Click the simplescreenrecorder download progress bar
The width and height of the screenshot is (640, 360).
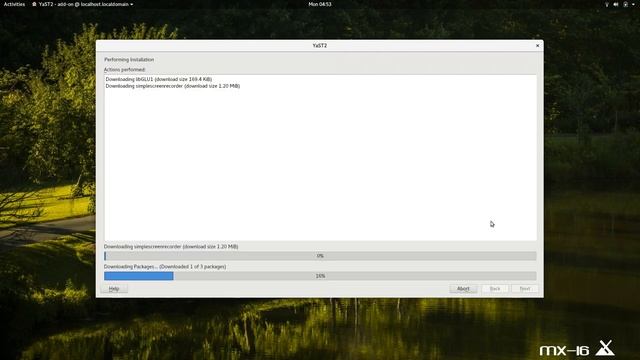coord(320,256)
